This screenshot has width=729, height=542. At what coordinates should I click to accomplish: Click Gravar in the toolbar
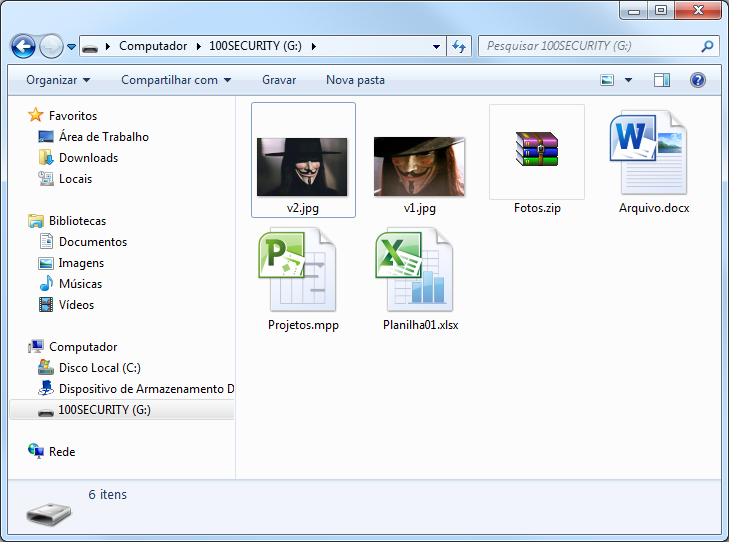pos(278,80)
